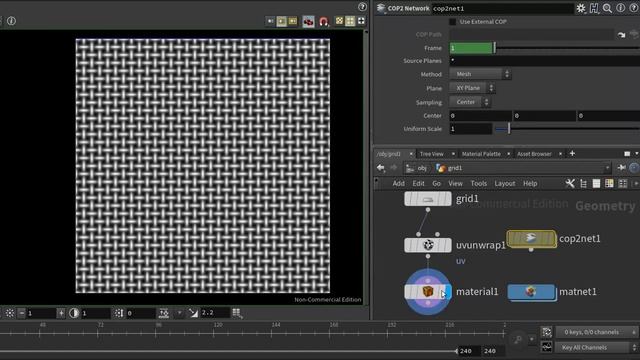The height and width of the screenshot is (360, 640).
Task: Click the four-arrow fullscreen viewer icon
Action: click(361, 21)
